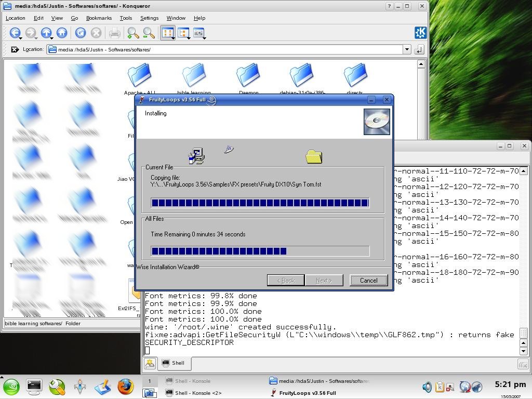Image resolution: width=532 pixels, height=399 pixels.
Task: Open the Location history dropdown arrow
Action: tap(406, 49)
